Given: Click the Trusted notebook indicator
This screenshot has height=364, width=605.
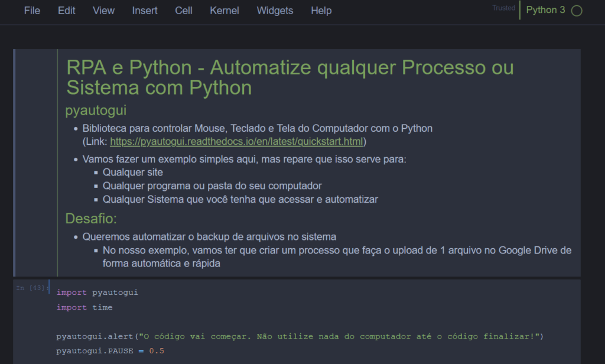Looking at the screenshot, I should [503, 8].
